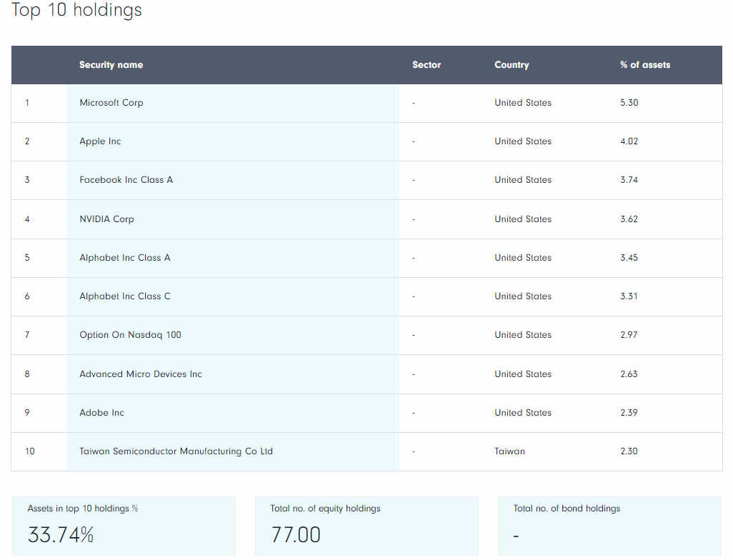Click the Total no. of equity holdings label
The width and height of the screenshot is (733, 560).
click(x=325, y=509)
